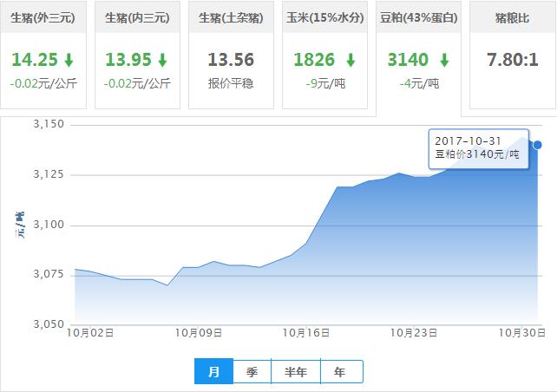Click the 3,150 y-axis label

point(49,124)
